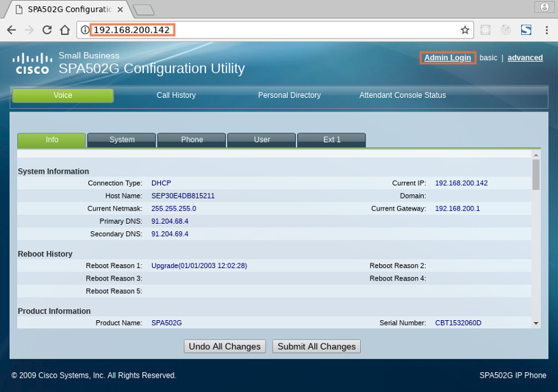Go back with the browser back arrow
Viewport: 558px width, 392px height.
coord(12,30)
